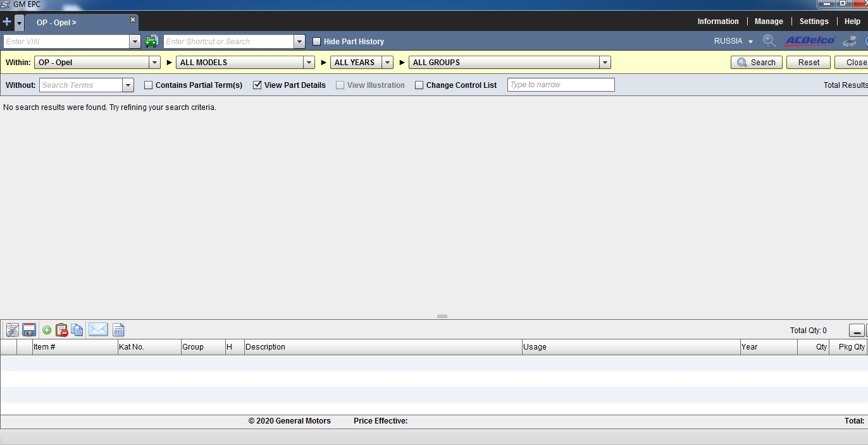
Task: Open new tab options dropdown arrow
Action: [19, 23]
